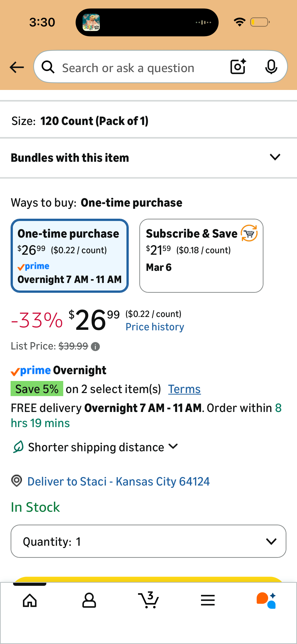The height and width of the screenshot is (644, 297).
Task: Open camera lens search icon
Action: click(238, 67)
